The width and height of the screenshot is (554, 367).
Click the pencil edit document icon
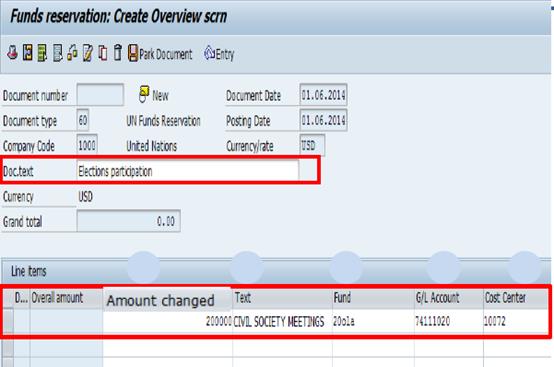(87, 53)
